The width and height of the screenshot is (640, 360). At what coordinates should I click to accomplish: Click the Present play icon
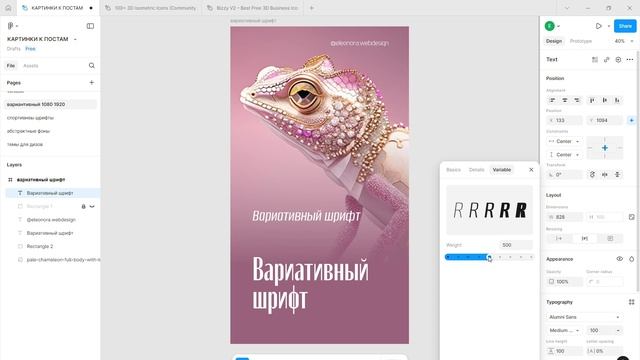[x=598, y=26]
